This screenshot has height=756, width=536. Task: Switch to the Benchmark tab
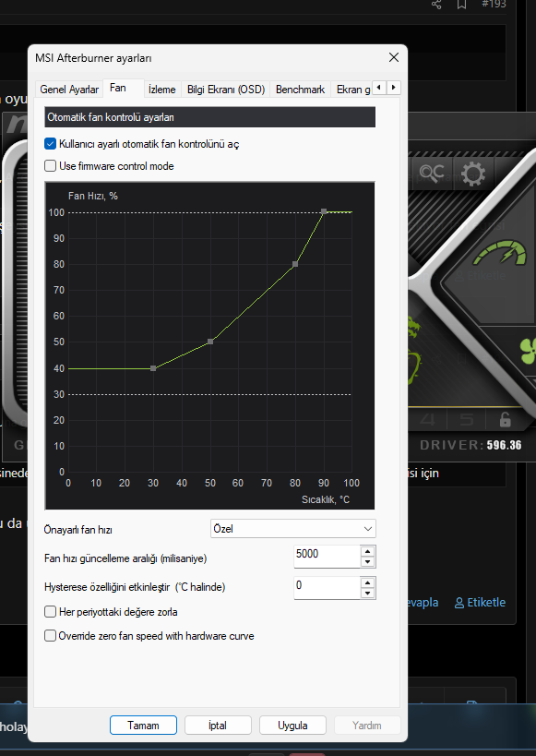click(x=301, y=90)
